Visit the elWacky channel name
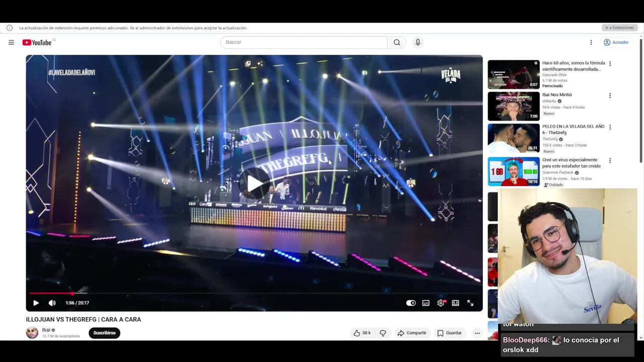Image resolution: width=644 pixels, height=362 pixels. coord(549,101)
